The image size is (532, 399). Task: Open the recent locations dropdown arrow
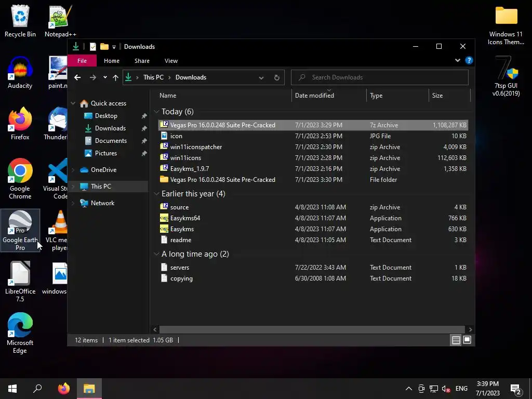click(x=105, y=77)
